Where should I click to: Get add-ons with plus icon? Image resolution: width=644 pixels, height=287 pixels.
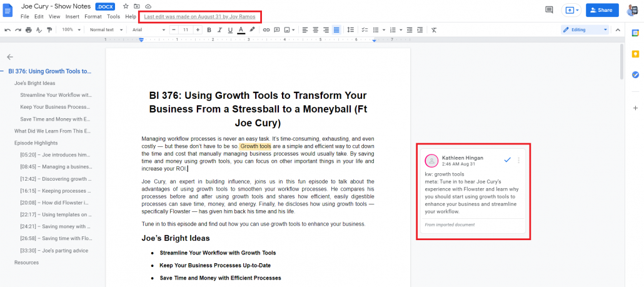click(x=635, y=108)
